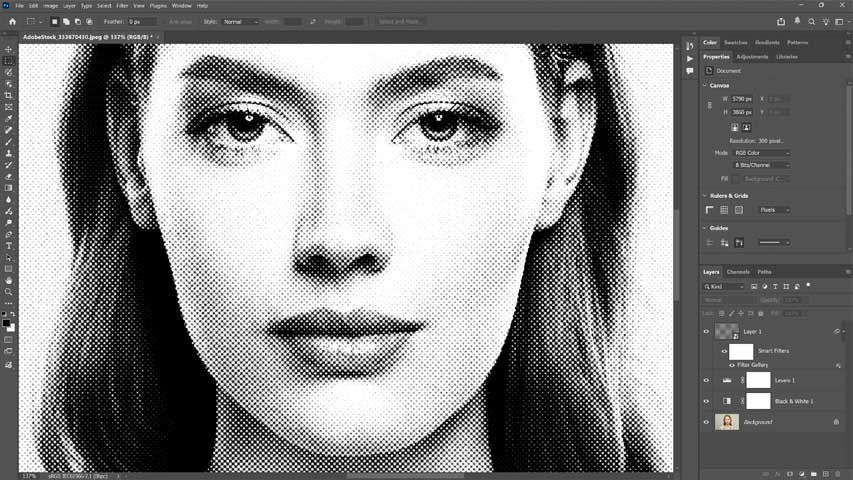Select the Crop tool
Viewport: 853px width, 480px height.
pyautogui.click(x=9, y=96)
